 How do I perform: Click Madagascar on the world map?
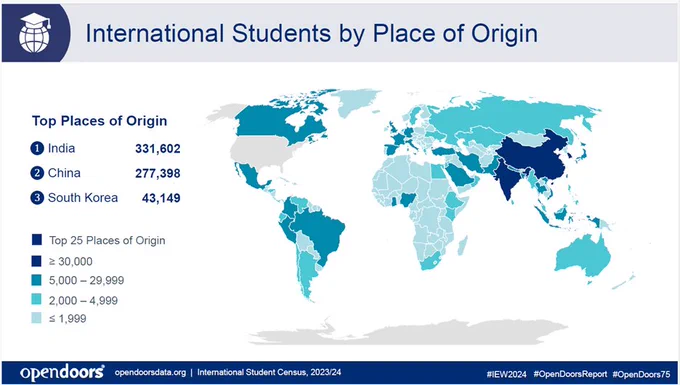tap(464, 245)
